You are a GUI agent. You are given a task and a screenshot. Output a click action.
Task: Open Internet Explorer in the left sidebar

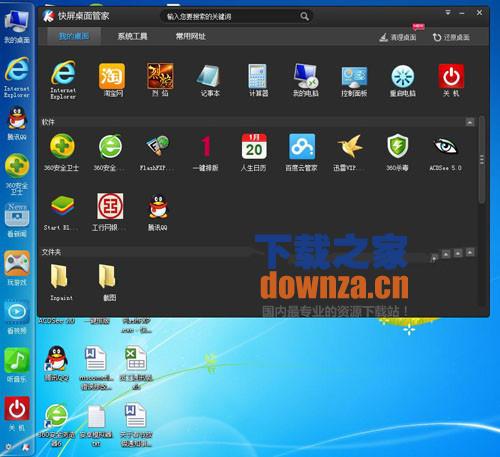(17, 69)
